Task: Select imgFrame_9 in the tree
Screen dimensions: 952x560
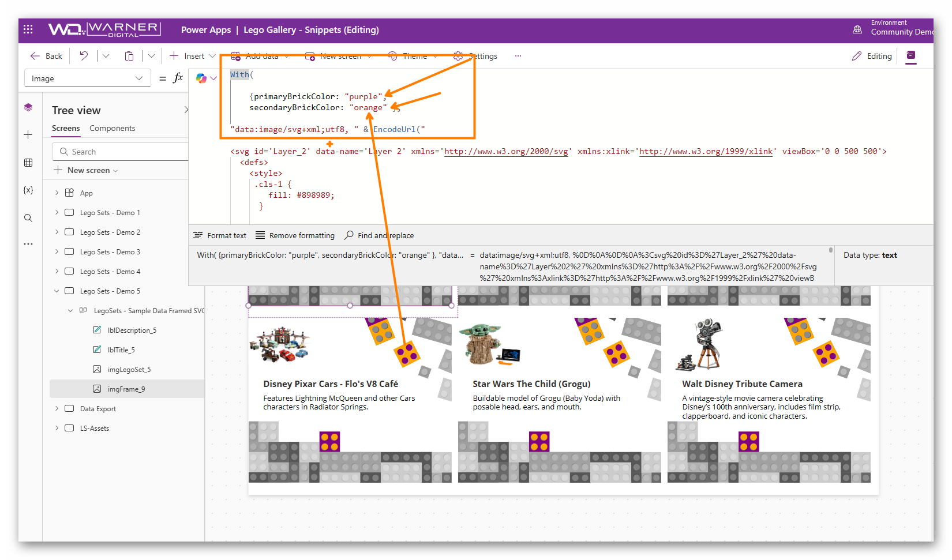Action: coord(127,389)
